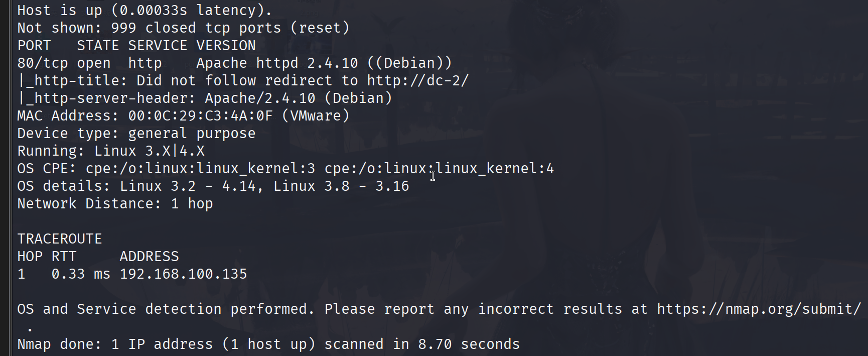Click the http-server-header output line
868x356 pixels.
pyautogui.click(x=205, y=98)
